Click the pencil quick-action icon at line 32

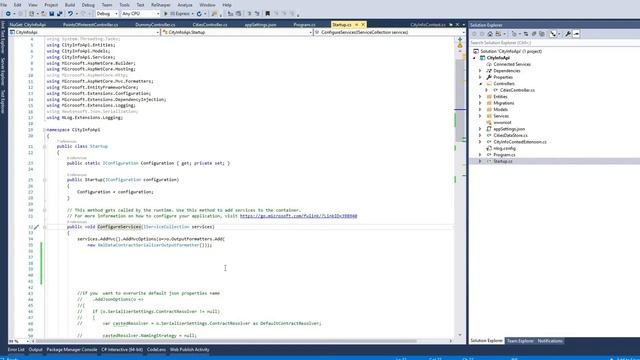tap(36, 227)
